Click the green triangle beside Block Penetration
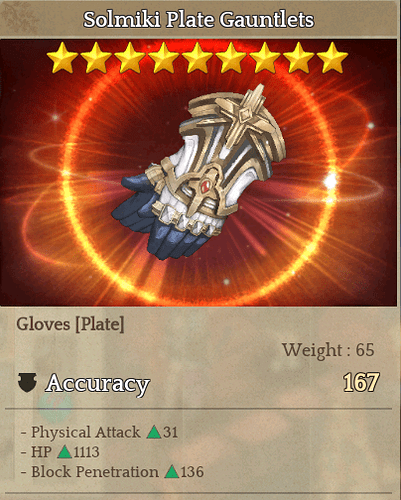The width and height of the screenshot is (401, 500). pyautogui.click(x=172, y=472)
